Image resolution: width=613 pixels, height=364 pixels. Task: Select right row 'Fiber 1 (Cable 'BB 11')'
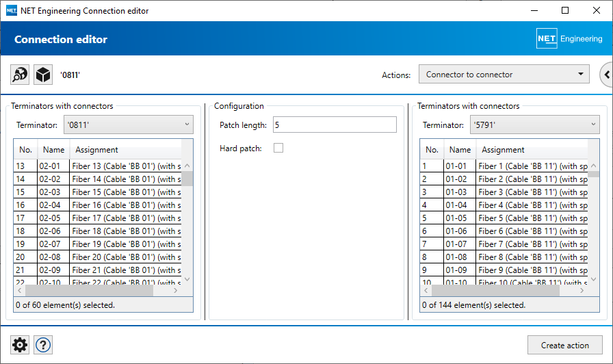(504, 166)
